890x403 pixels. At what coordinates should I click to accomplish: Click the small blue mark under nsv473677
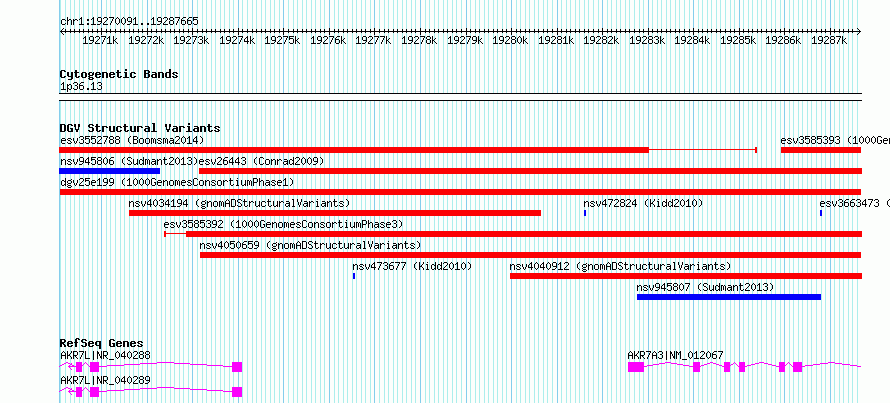pos(354,276)
